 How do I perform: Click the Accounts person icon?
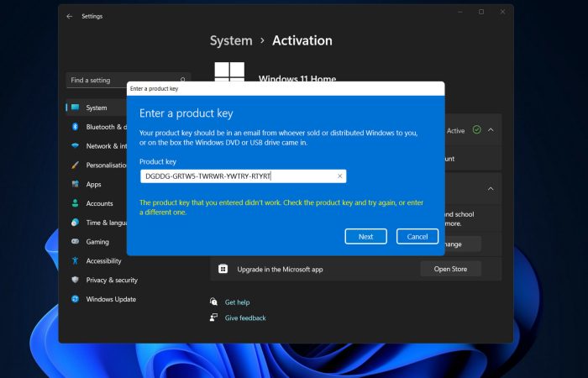tap(75, 203)
